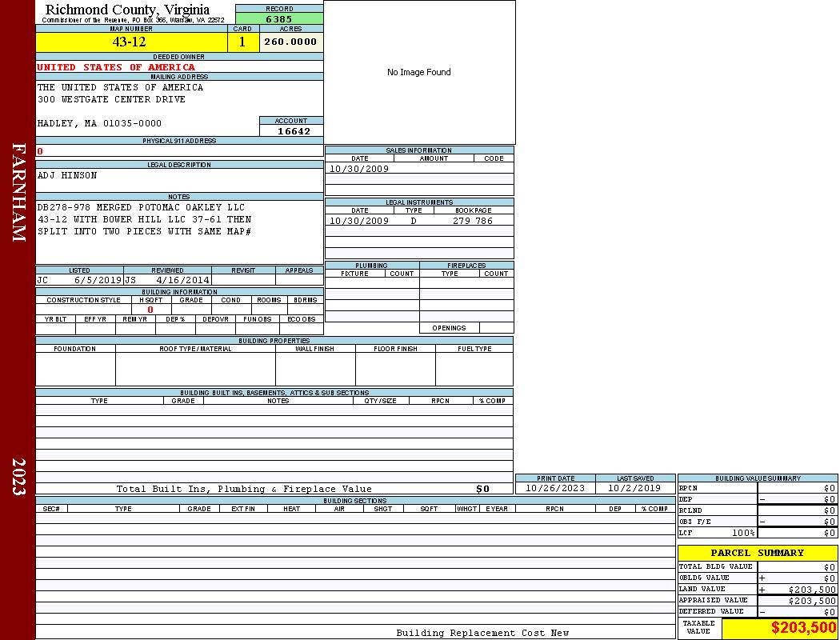Click the record number 6385 field
Screen dimensions: 840x640
click(x=279, y=18)
